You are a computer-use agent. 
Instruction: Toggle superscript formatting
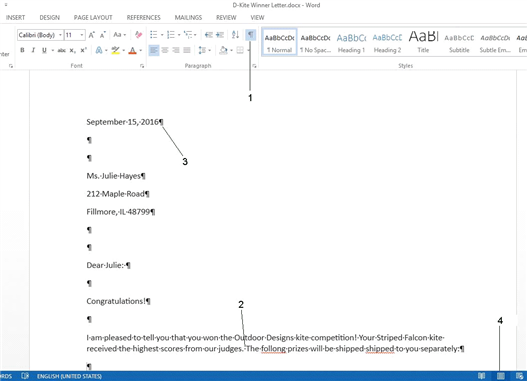point(83,50)
